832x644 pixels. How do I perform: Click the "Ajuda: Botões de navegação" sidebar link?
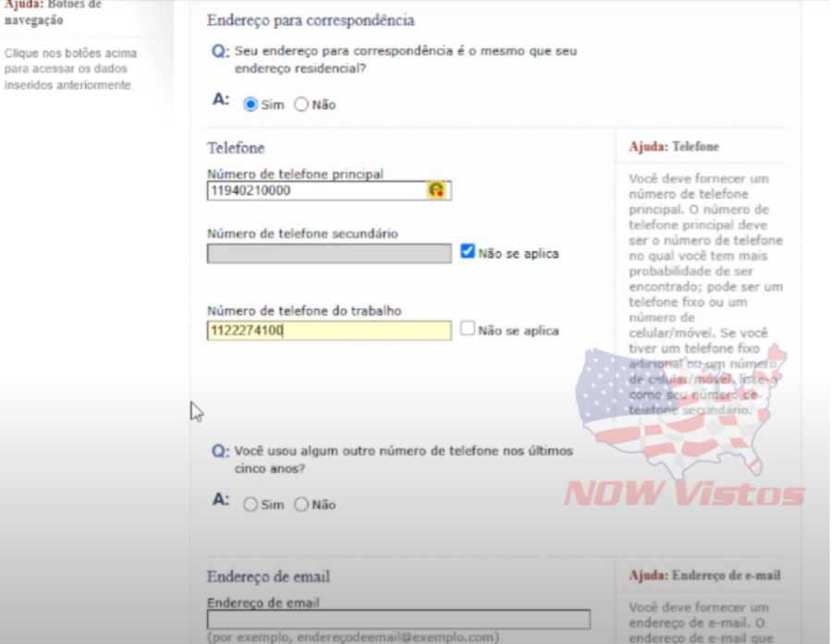coord(49,10)
